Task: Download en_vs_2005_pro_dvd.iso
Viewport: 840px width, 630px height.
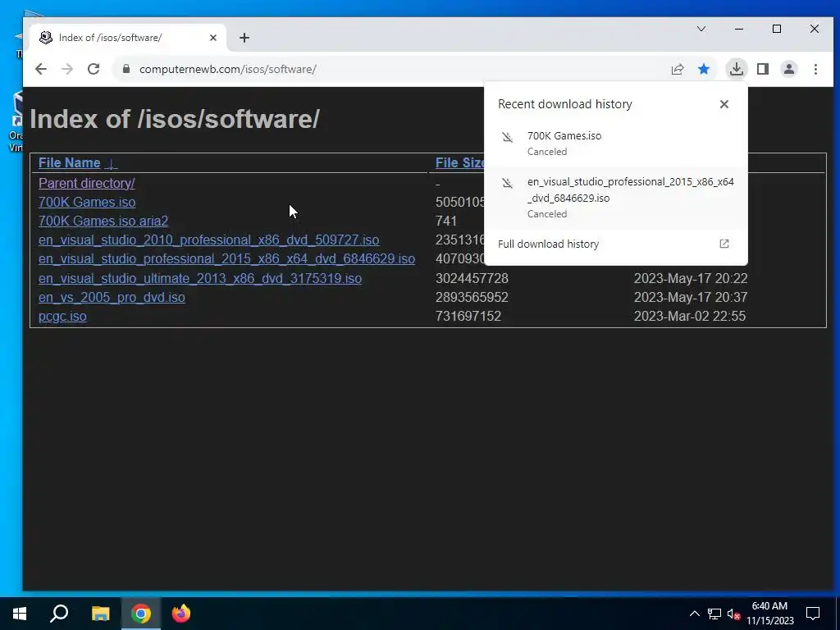Action: tap(112, 297)
